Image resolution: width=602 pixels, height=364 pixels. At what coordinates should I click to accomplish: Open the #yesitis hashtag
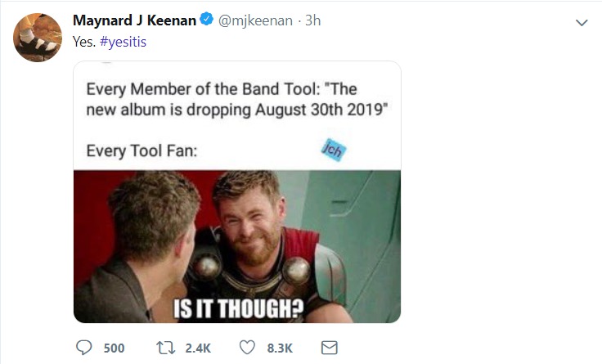pyautogui.click(x=123, y=42)
